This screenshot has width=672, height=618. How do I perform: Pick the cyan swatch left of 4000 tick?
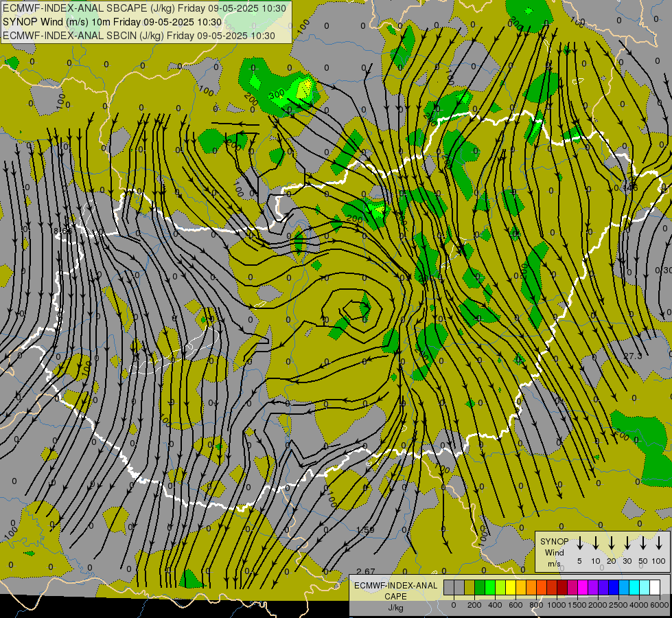coord(635,587)
